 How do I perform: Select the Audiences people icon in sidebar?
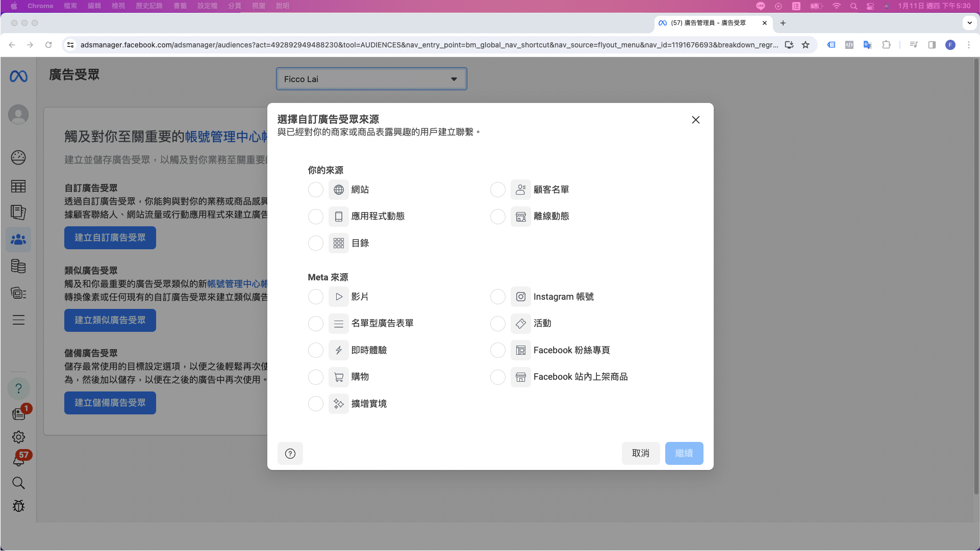[x=18, y=240]
